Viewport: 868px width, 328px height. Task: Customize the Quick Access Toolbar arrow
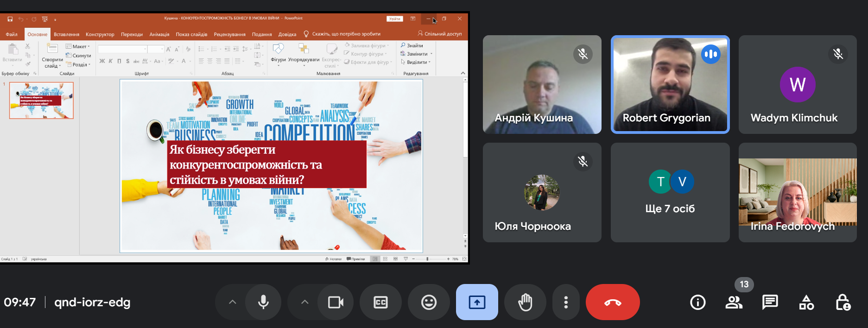tap(55, 19)
